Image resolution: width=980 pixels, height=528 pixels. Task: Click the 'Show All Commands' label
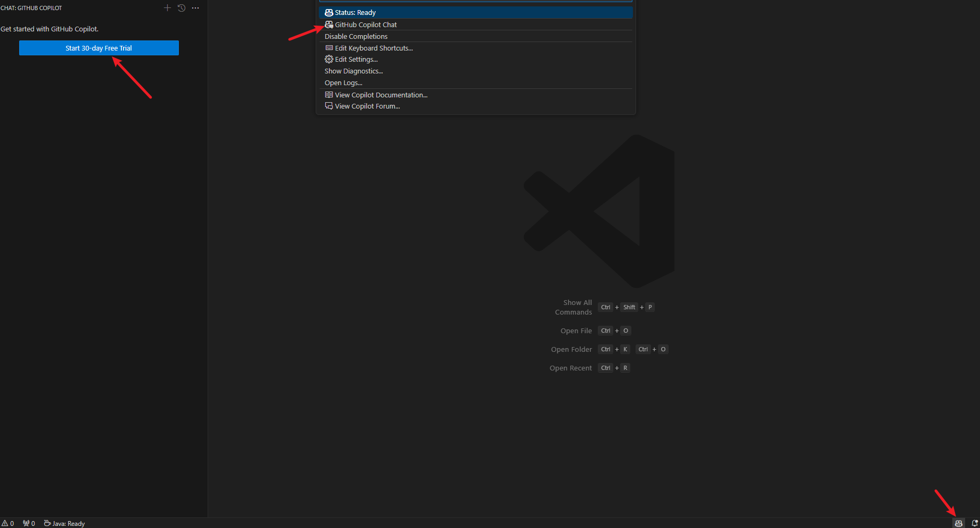click(573, 307)
